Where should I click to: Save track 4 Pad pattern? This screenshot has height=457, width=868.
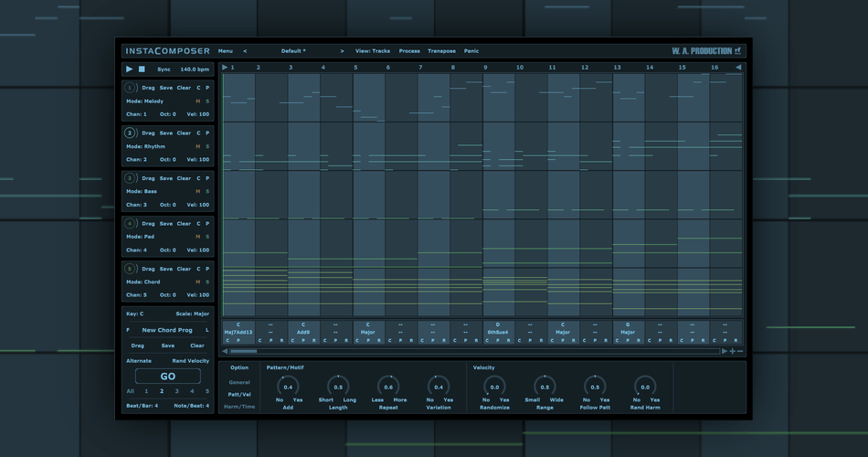[x=166, y=224]
